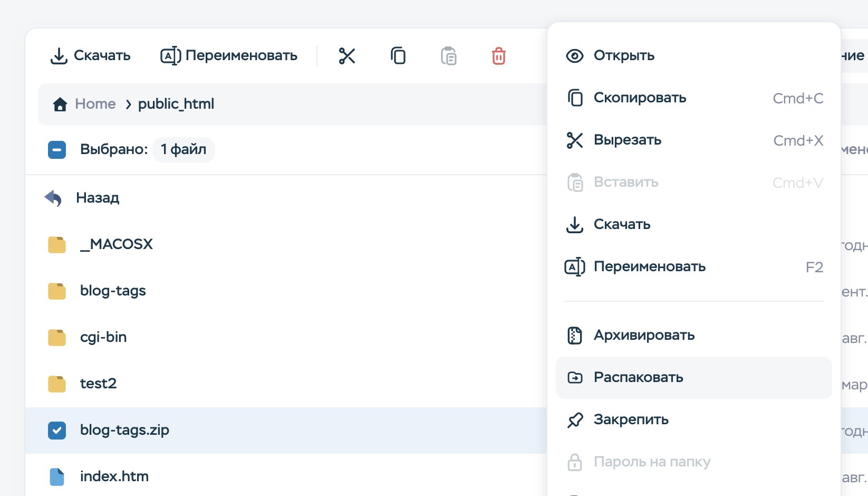Click the '1 файл' selection badge
This screenshot has height=496, width=868.
[x=184, y=150]
